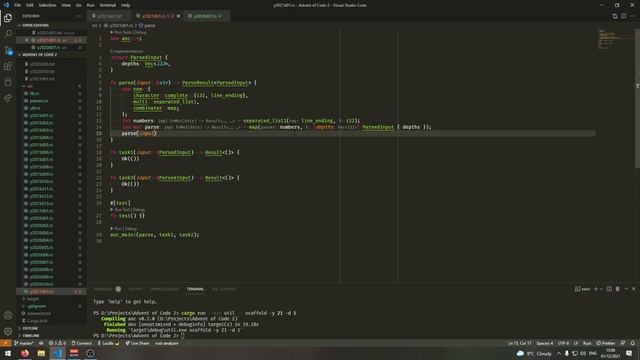640x360 pixels.
Task: Click Run above the aoc_main line
Action: coord(118,229)
